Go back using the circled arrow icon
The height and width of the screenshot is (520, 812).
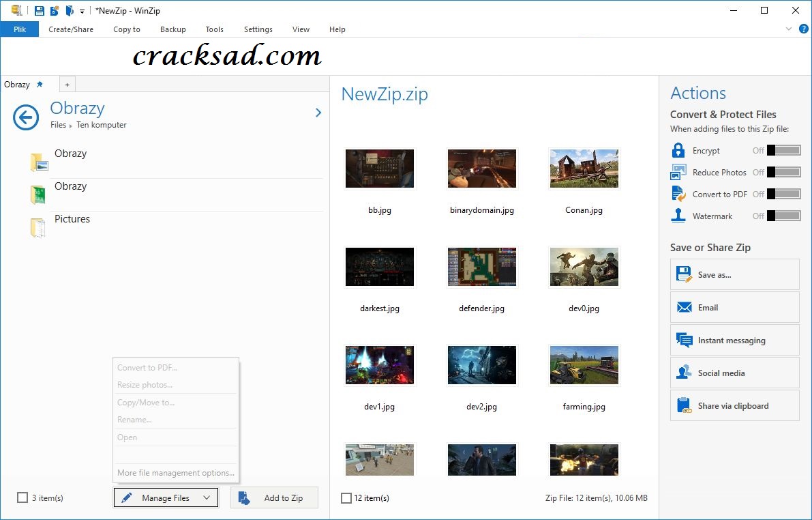(x=26, y=117)
